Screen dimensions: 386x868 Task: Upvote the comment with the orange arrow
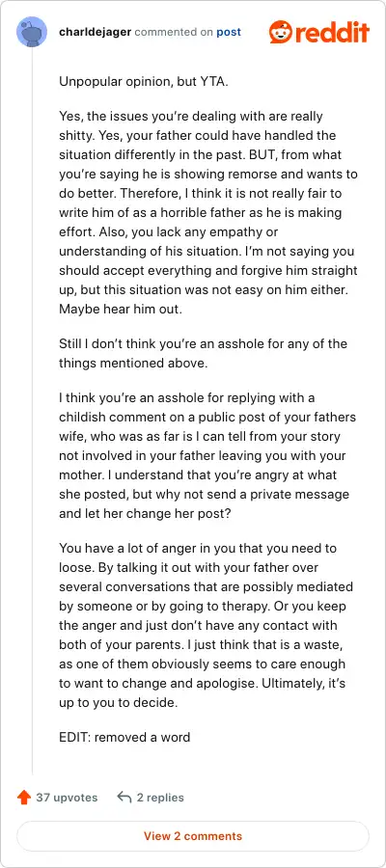pos(24,798)
